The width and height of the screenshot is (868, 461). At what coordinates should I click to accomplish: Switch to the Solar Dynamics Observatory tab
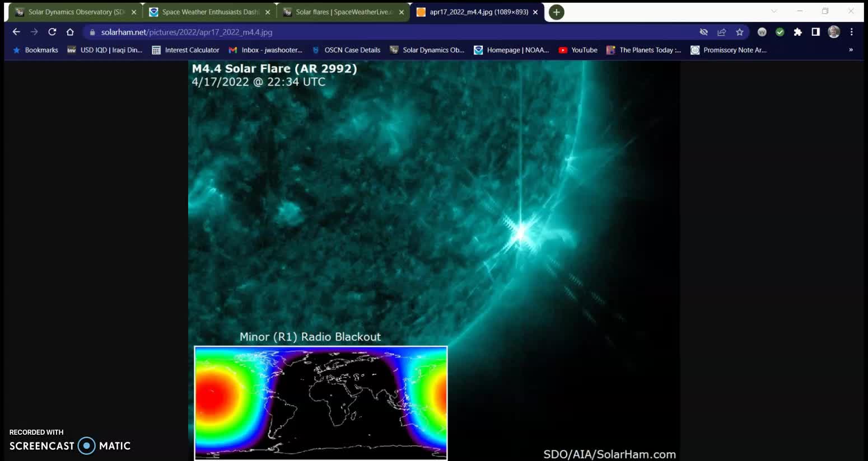[x=76, y=12]
